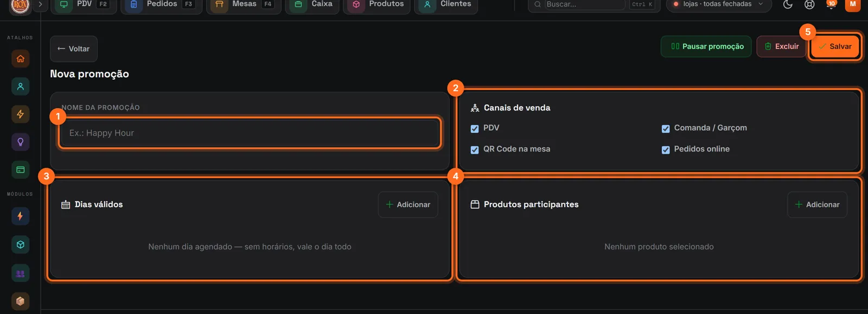The height and width of the screenshot is (314, 868).
Task: Save the promotion with Salvar
Action: pyautogui.click(x=835, y=47)
